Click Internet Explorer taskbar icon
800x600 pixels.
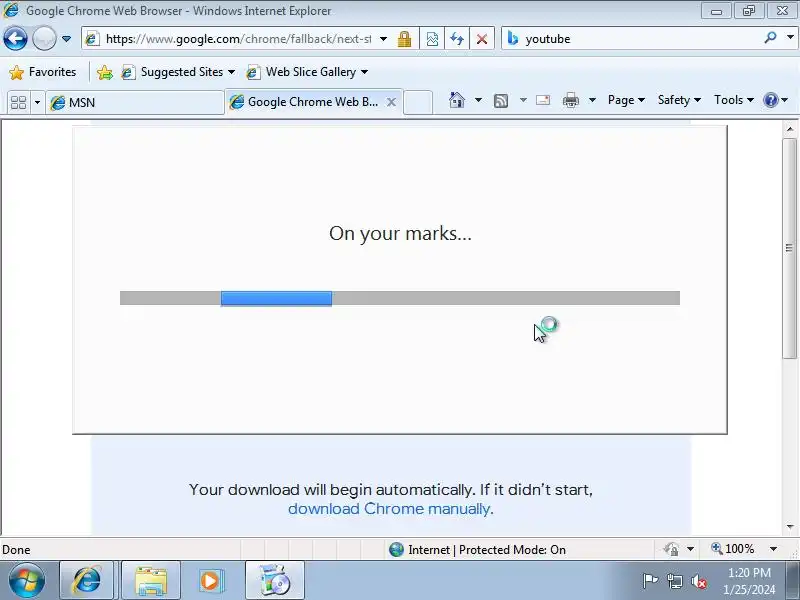tap(87, 581)
